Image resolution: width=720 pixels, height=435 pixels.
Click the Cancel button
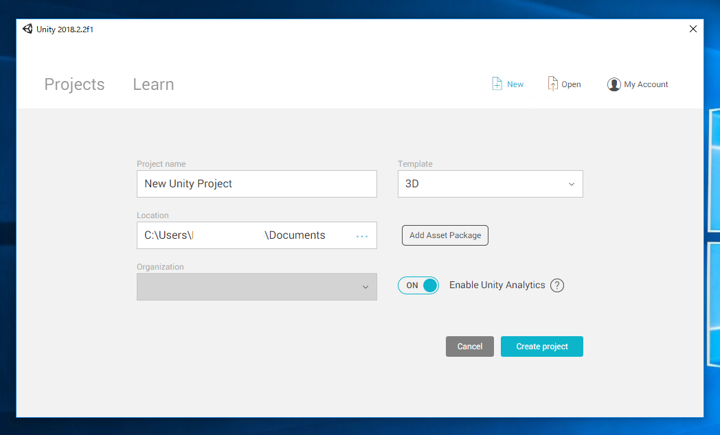coord(470,346)
